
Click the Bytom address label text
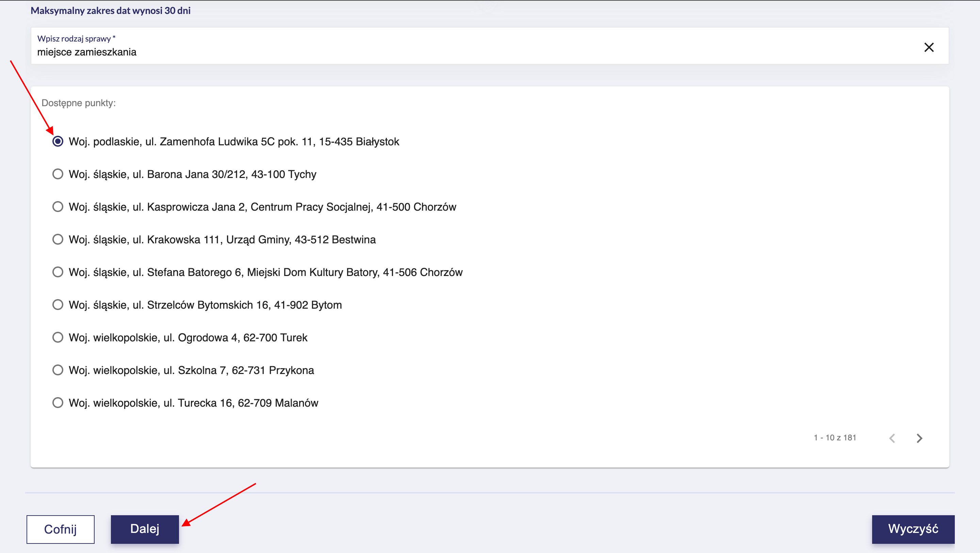point(205,305)
